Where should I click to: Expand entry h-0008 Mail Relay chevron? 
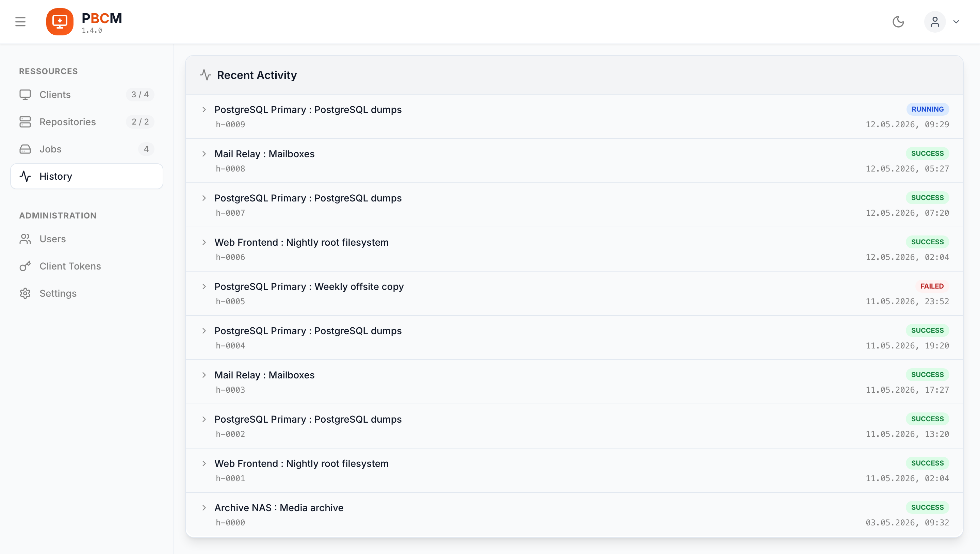click(x=204, y=154)
